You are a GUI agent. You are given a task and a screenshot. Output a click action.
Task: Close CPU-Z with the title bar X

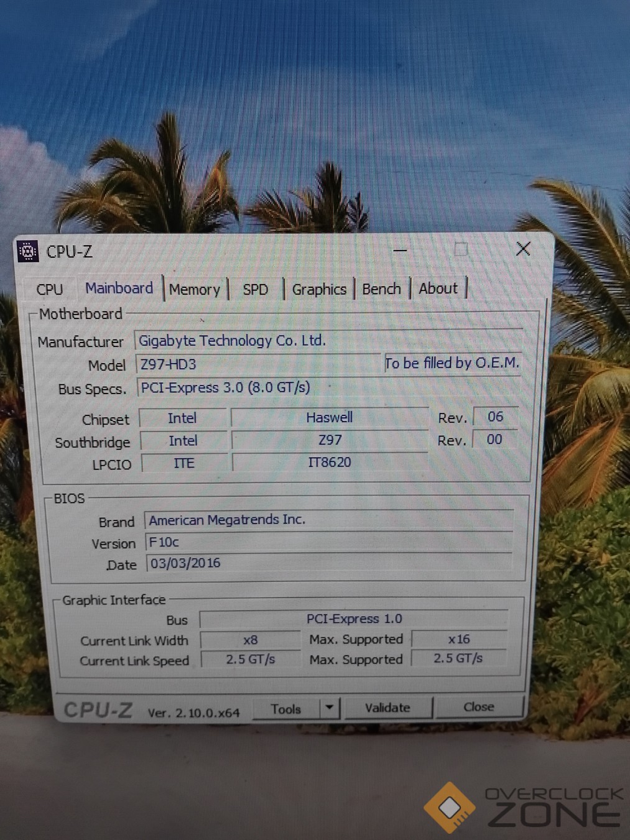(x=523, y=249)
